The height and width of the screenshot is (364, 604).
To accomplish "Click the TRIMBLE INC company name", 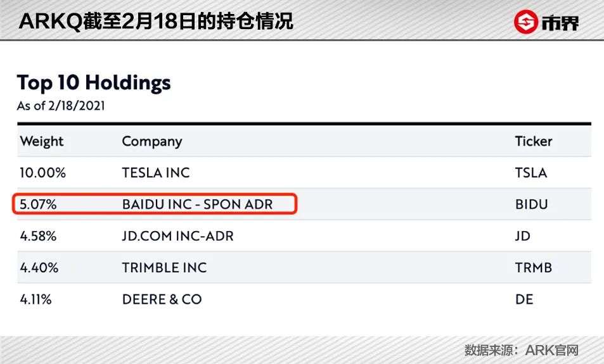I will click(x=164, y=267).
